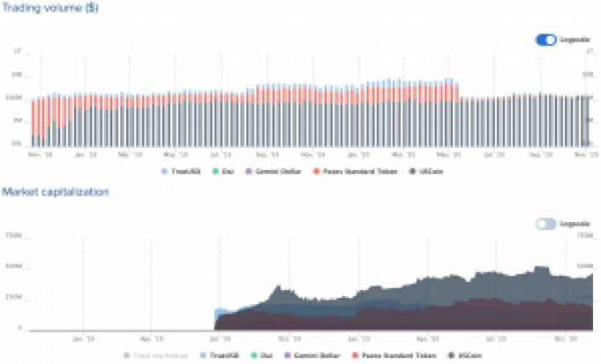Click the Logscale label in Trading volume

(571, 39)
